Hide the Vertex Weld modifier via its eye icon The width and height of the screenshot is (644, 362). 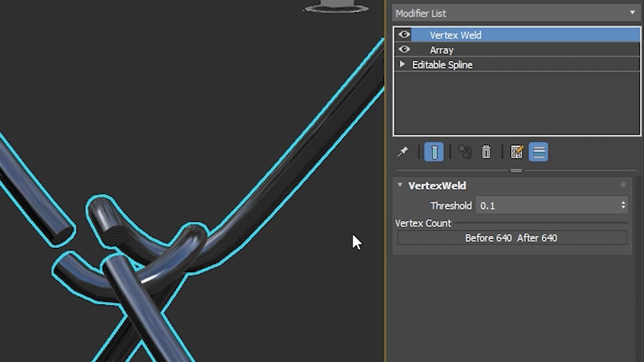click(404, 34)
